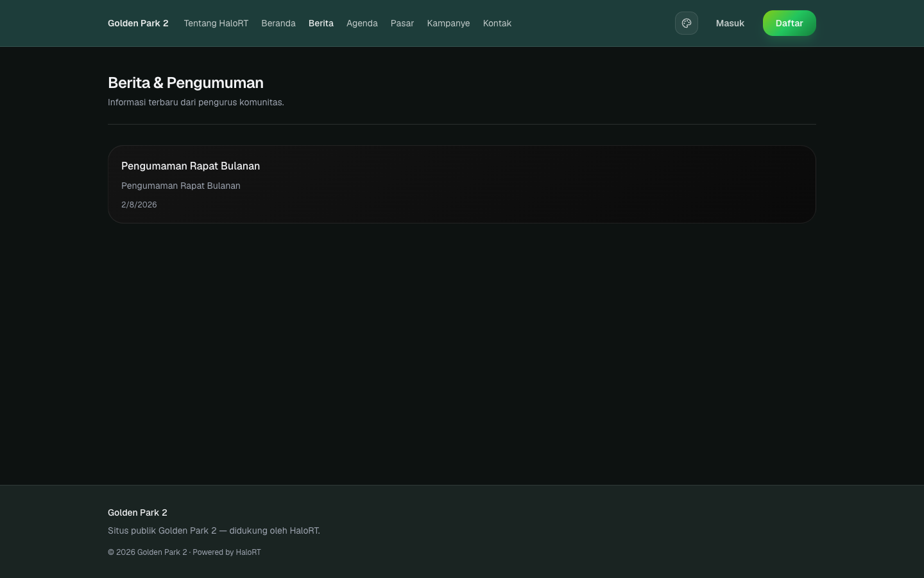Visit the Kontak page

(x=497, y=23)
